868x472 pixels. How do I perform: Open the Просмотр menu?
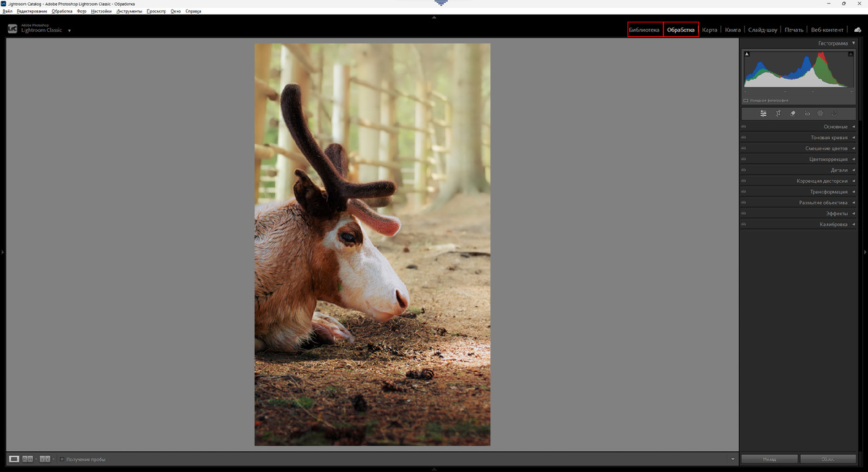point(156,12)
